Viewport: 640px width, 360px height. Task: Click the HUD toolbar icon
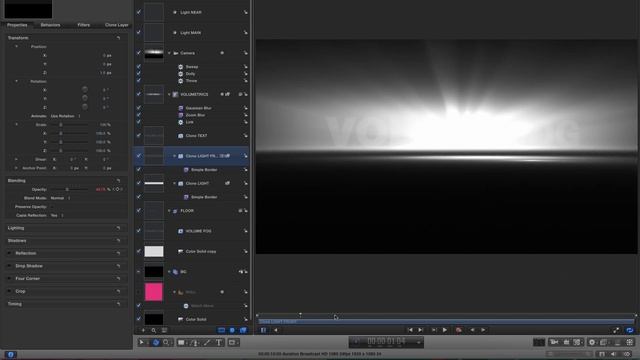pyautogui.click(x=539, y=342)
